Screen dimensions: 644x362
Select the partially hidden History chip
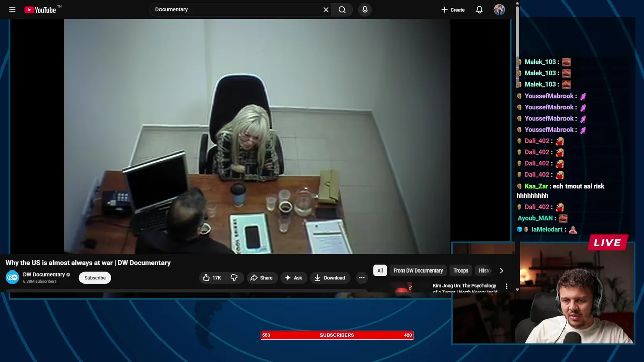point(484,270)
